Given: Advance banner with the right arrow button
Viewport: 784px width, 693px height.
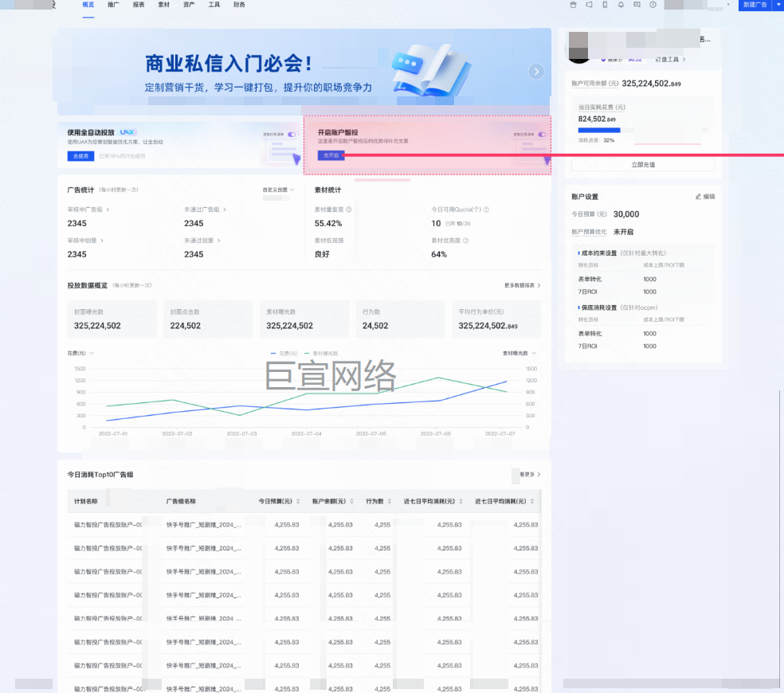Looking at the screenshot, I should click(x=537, y=72).
